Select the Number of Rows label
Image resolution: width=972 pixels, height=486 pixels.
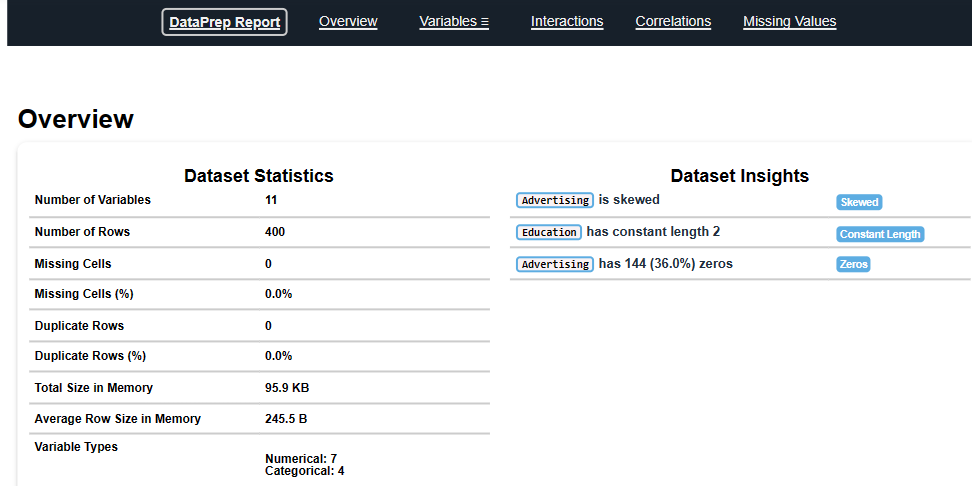pos(82,232)
